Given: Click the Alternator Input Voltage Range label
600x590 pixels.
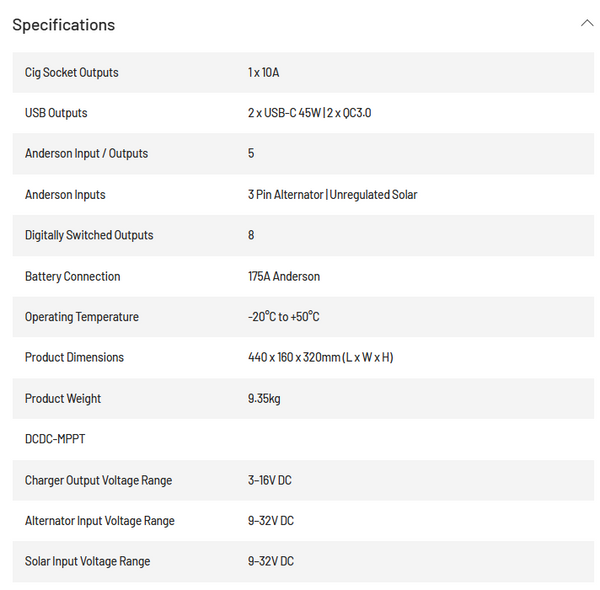Looking at the screenshot, I should 99,521.
